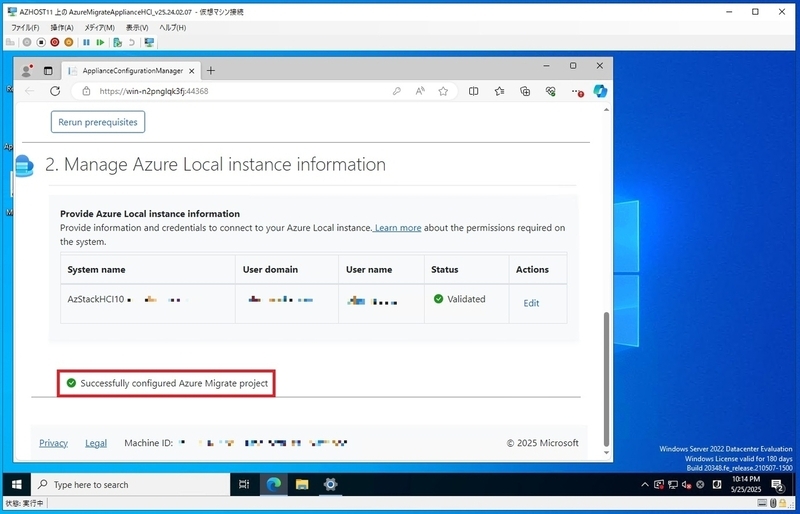Open the Legal footer link
This screenshot has width=800, height=514.
96,443
